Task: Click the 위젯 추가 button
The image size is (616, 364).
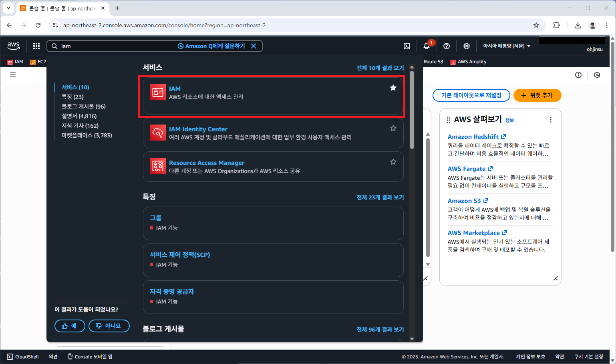Action: [x=537, y=95]
